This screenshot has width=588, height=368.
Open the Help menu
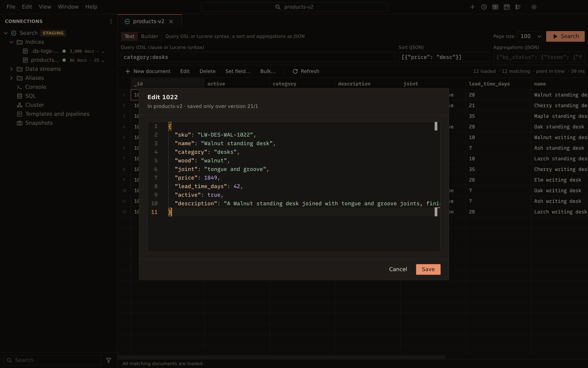point(91,7)
